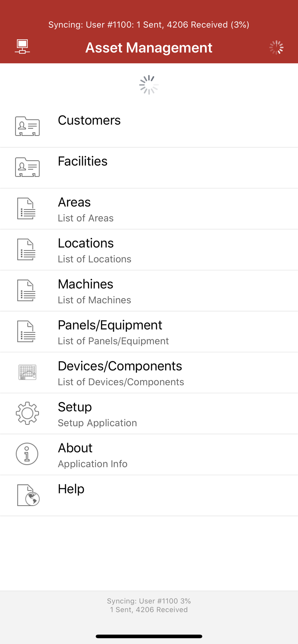Viewport: 298px width, 644px height.
Task: Tap the sync spinner in header
Action: (276, 48)
